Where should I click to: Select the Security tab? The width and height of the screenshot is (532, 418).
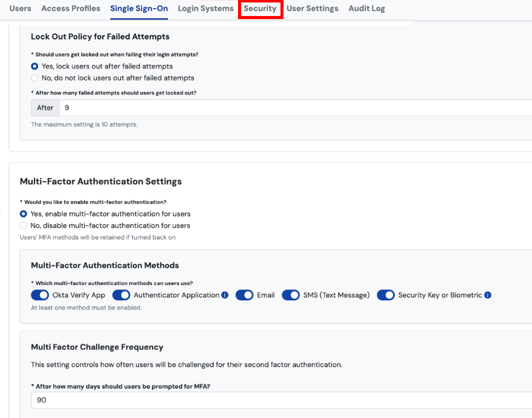260,9
